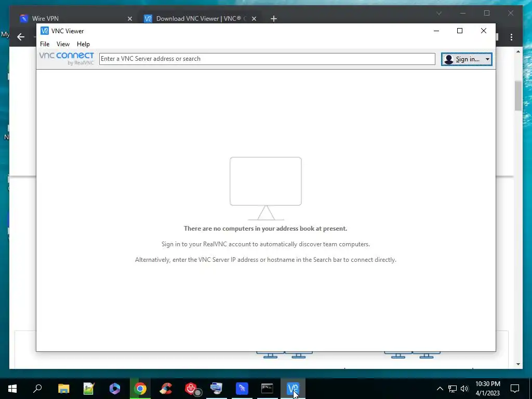Click the browser scrollbar up arrow

(518, 51)
